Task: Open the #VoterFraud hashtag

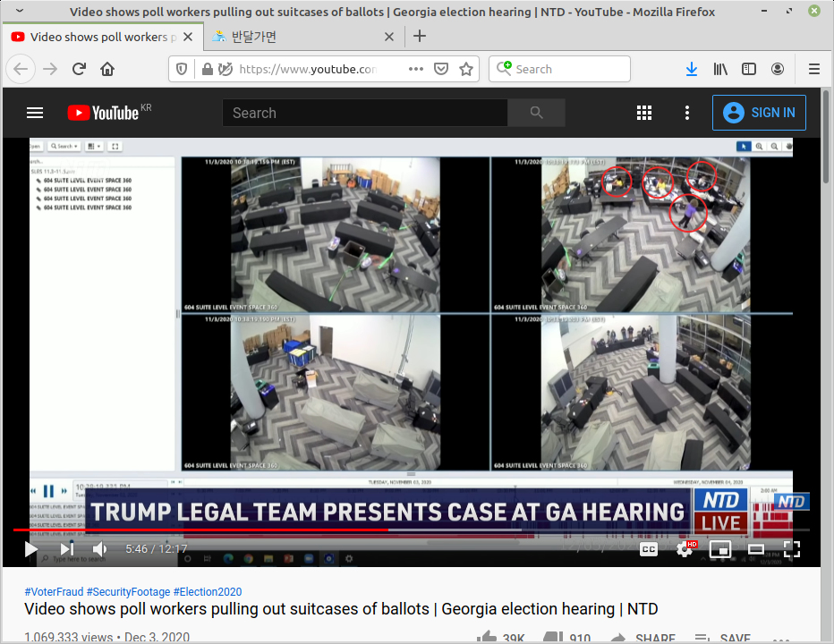Action: click(x=54, y=592)
